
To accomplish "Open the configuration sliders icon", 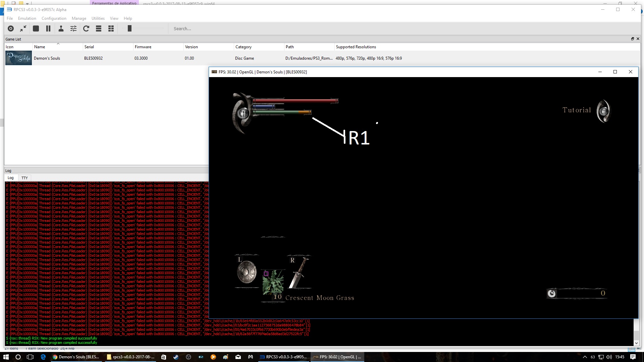I will [x=73, y=28].
